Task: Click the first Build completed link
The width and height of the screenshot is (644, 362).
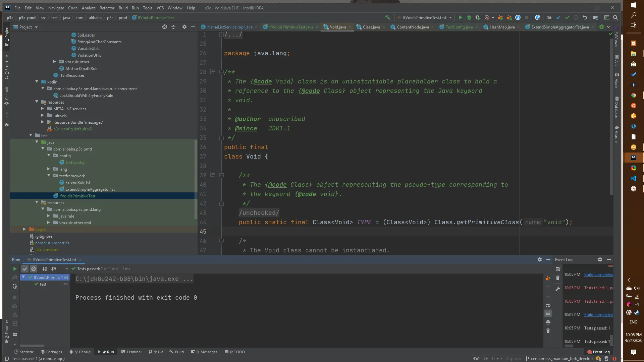Action: [598, 275]
